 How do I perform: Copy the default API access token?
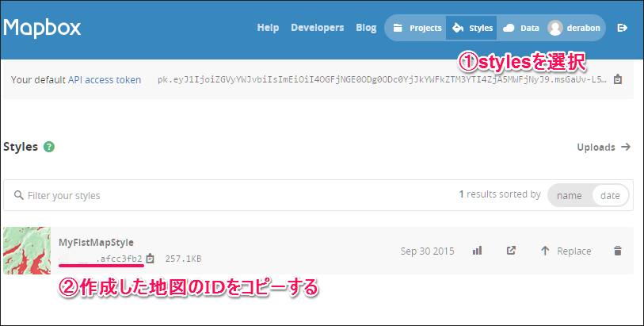coord(617,79)
